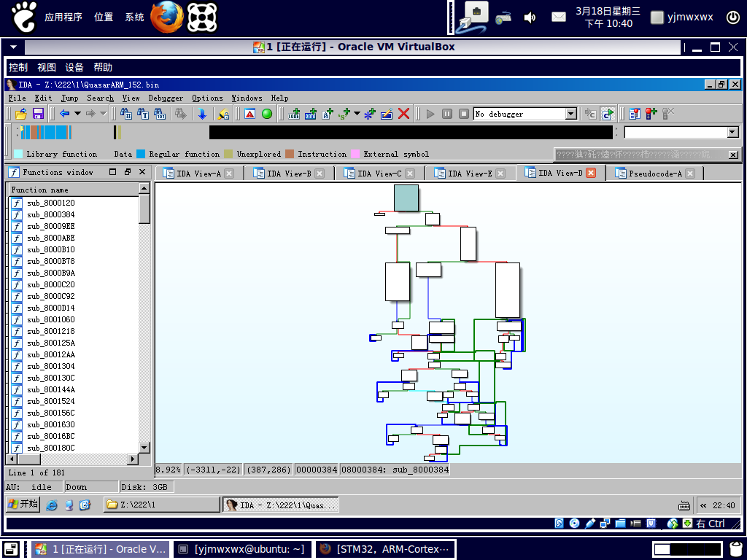Screen dimensions: 747x560
Task: Open the 应用程序 applications menu
Action: (63, 17)
